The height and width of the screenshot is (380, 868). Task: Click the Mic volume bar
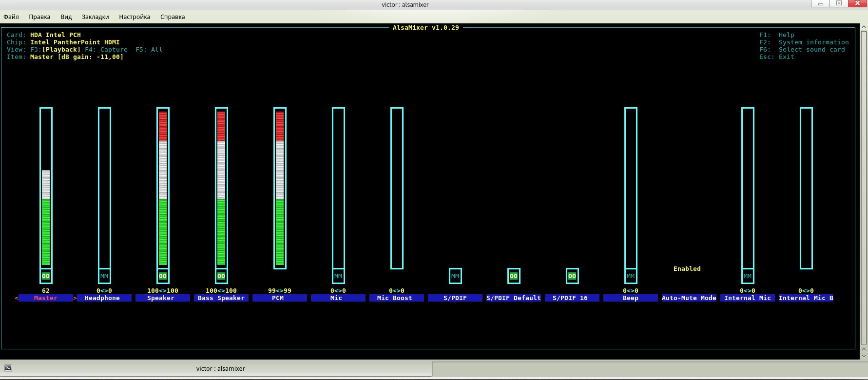(338, 188)
